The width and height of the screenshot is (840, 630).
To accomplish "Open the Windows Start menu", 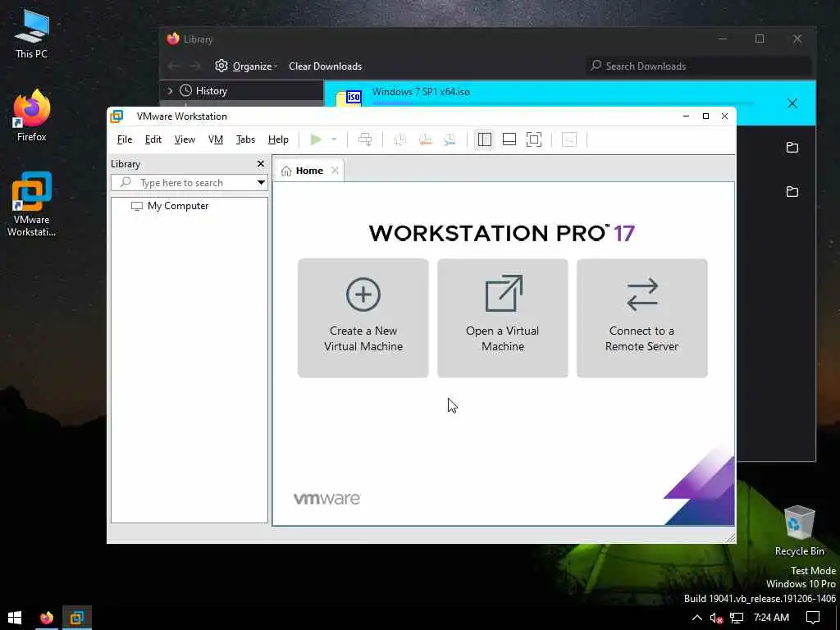I will (15, 618).
